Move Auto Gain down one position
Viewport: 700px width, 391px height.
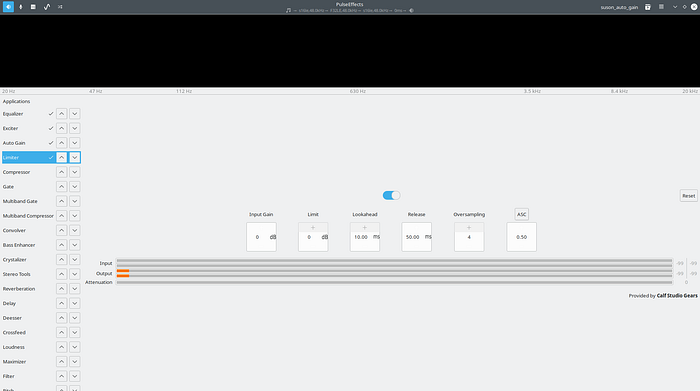(75, 143)
